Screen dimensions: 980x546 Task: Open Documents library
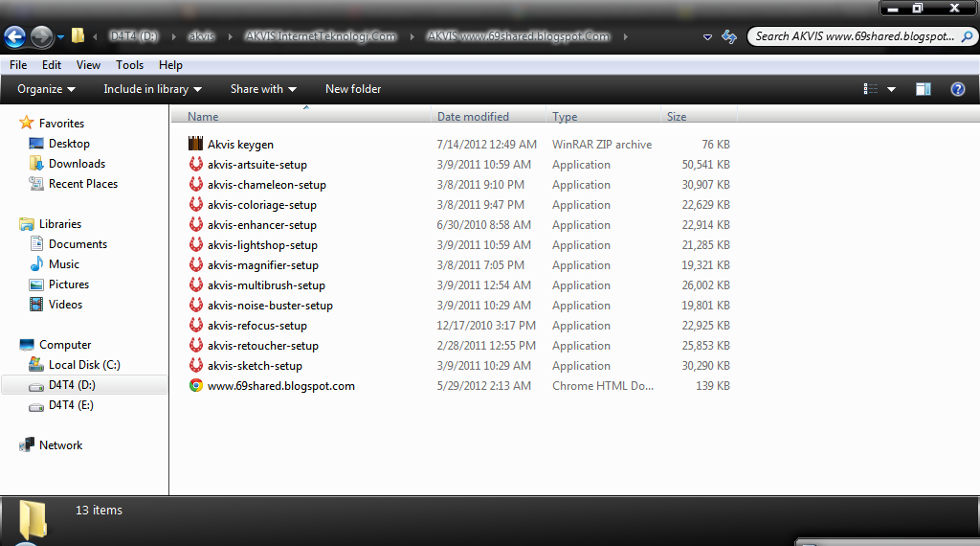pyautogui.click(x=78, y=244)
